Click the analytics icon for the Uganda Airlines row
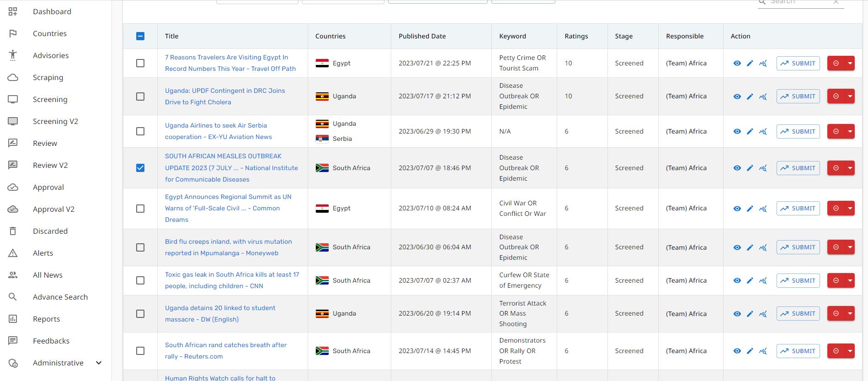 click(763, 131)
